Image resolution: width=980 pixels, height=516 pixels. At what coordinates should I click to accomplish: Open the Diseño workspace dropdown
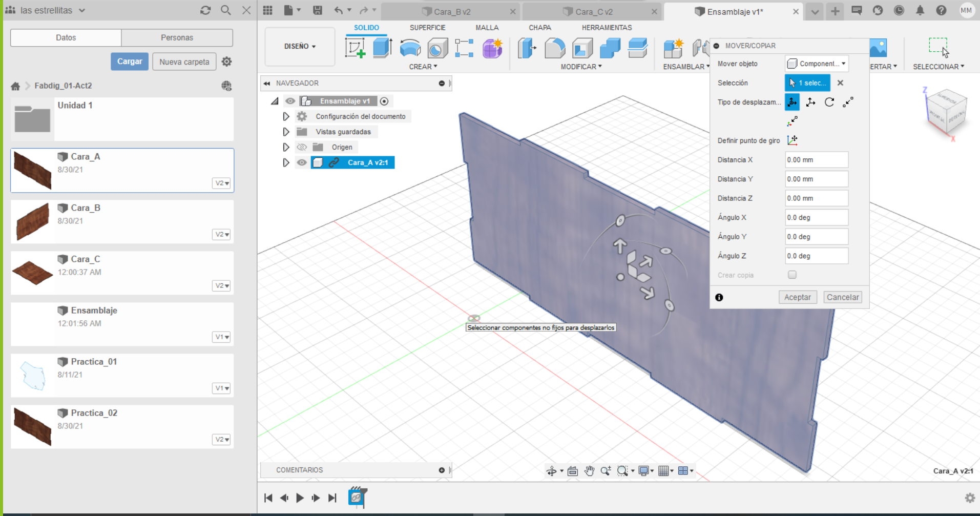300,46
